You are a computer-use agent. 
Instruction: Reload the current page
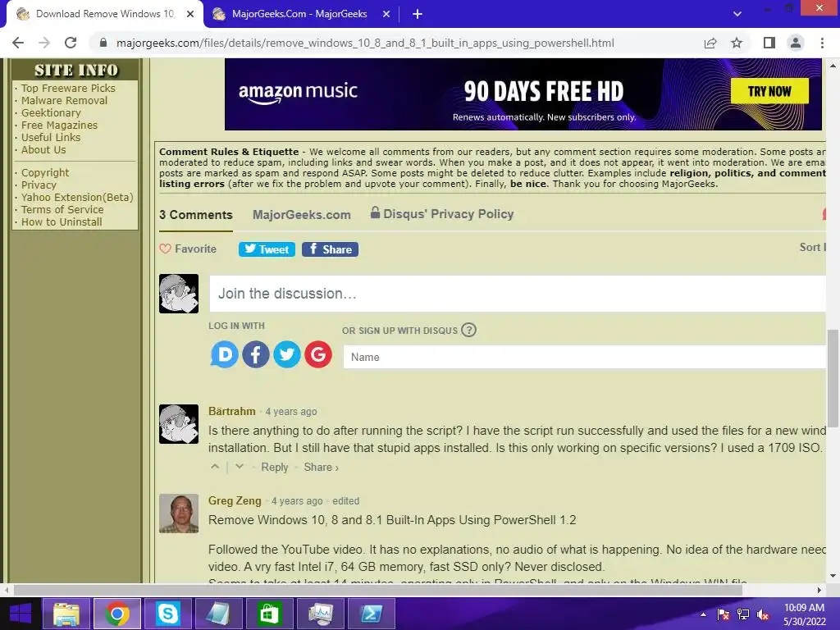point(71,43)
